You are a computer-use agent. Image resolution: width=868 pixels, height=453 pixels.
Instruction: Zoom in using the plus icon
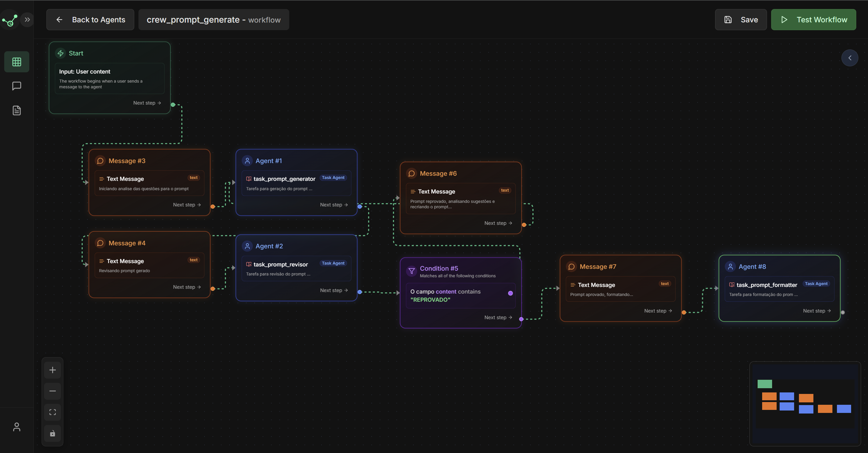point(52,370)
